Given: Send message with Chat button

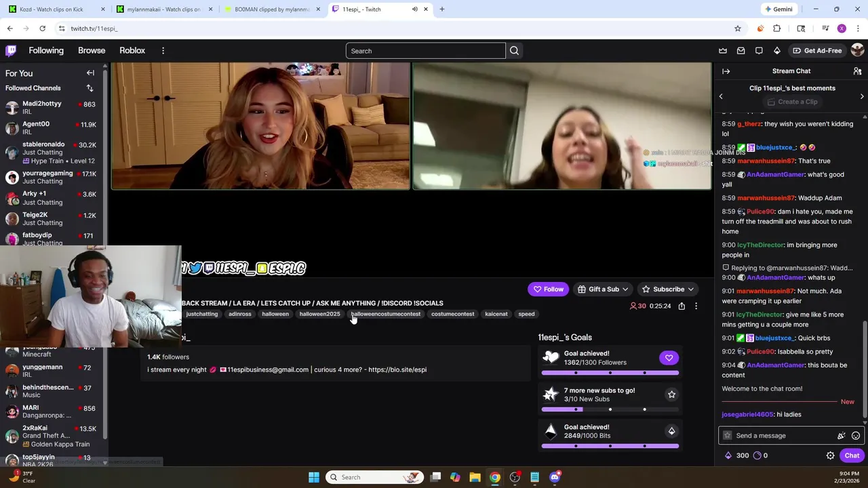Looking at the screenshot, I should pyautogui.click(x=852, y=455).
